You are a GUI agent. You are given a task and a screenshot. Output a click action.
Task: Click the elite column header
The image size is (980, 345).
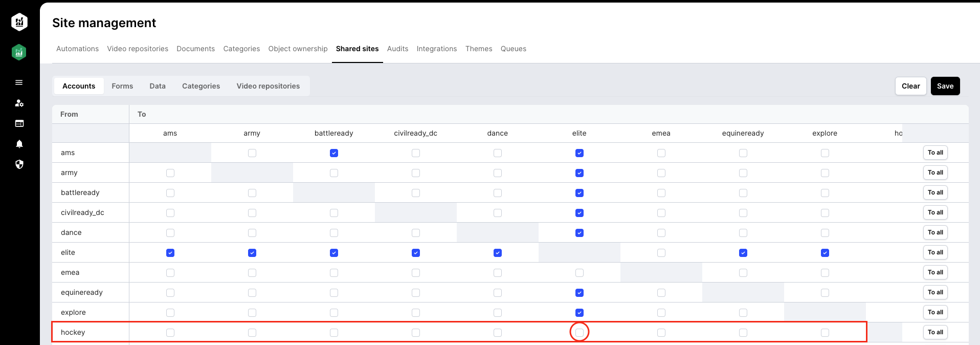point(579,133)
